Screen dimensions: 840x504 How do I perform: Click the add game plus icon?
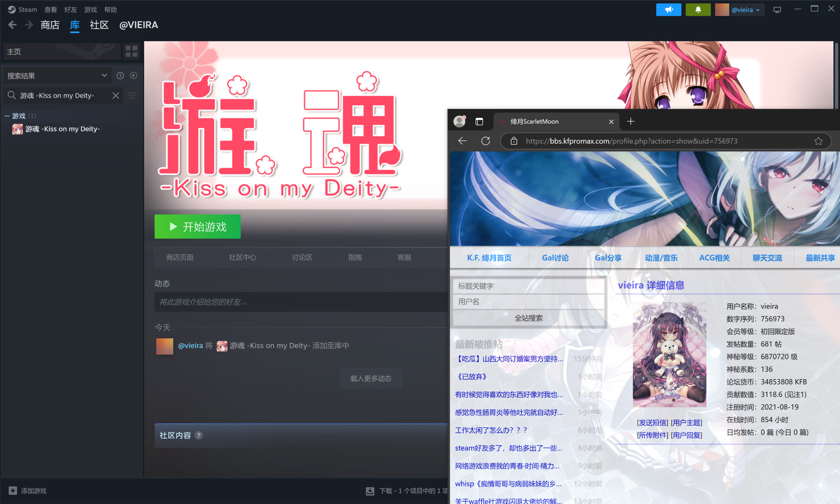tap(12, 491)
